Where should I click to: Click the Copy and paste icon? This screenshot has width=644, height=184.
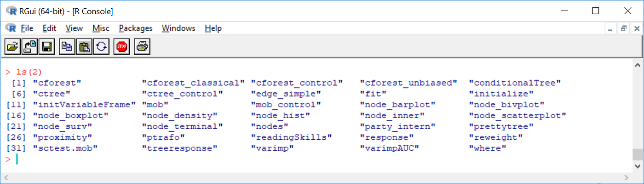[x=101, y=46]
